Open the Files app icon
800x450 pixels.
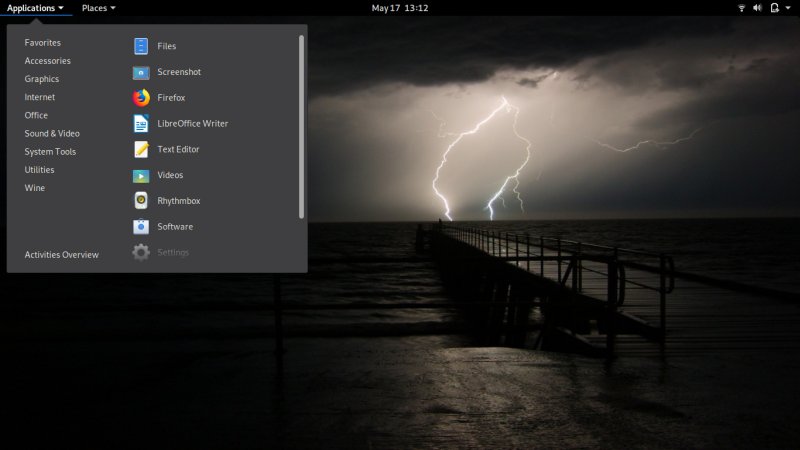pyautogui.click(x=141, y=46)
